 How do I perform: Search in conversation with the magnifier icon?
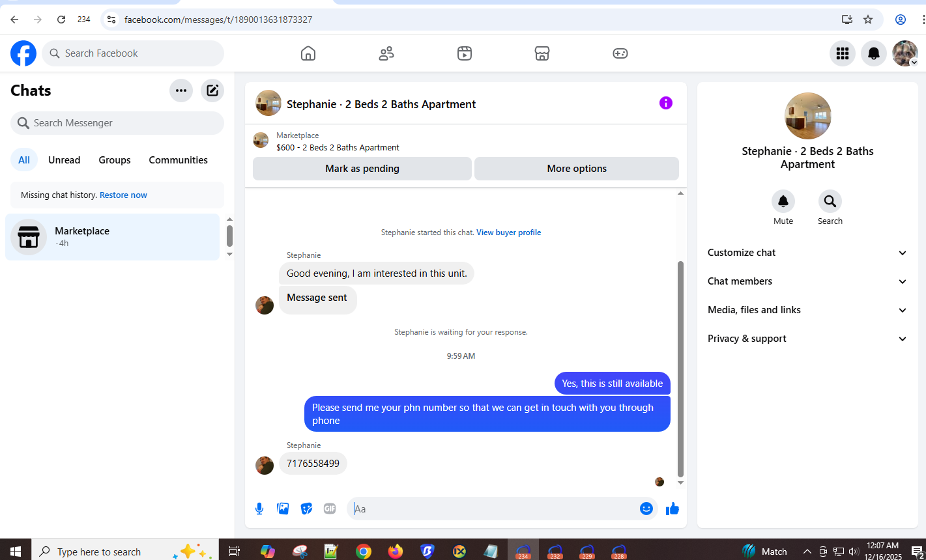(x=830, y=201)
